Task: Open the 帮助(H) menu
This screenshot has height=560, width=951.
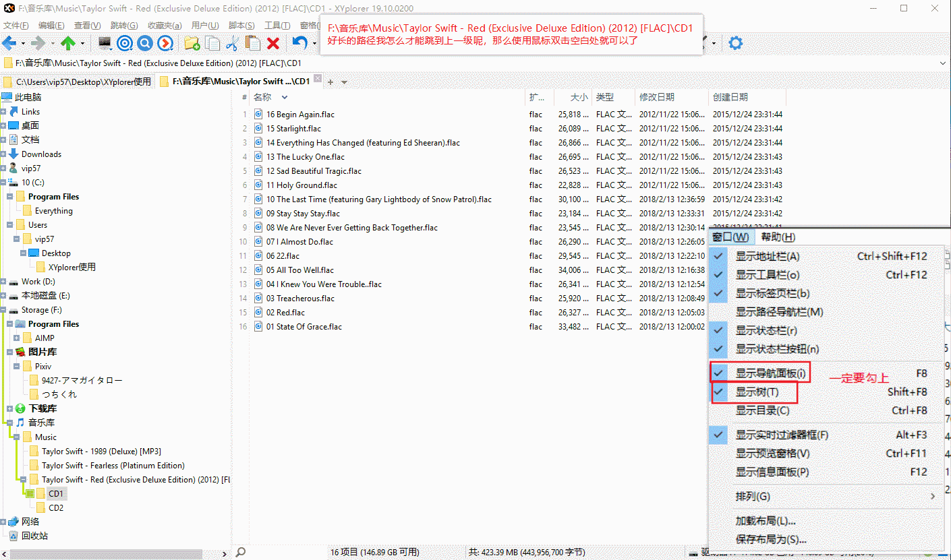Action: click(x=778, y=237)
